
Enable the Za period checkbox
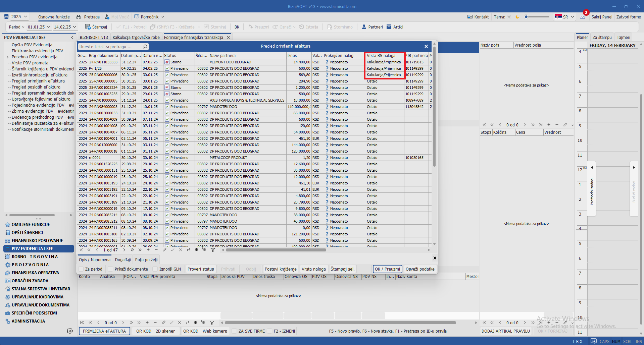[x=81, y=269]
